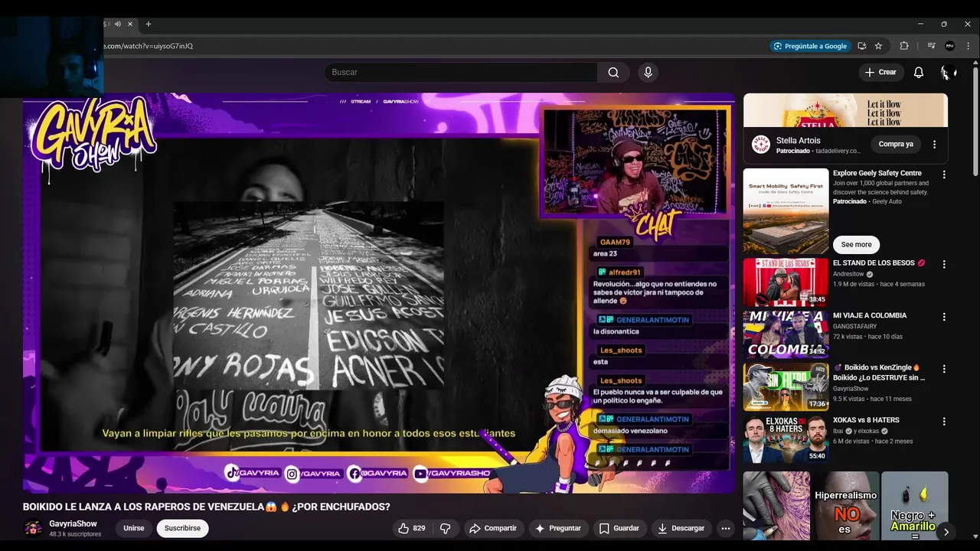Click the browser address bar URL

[148, 46]
